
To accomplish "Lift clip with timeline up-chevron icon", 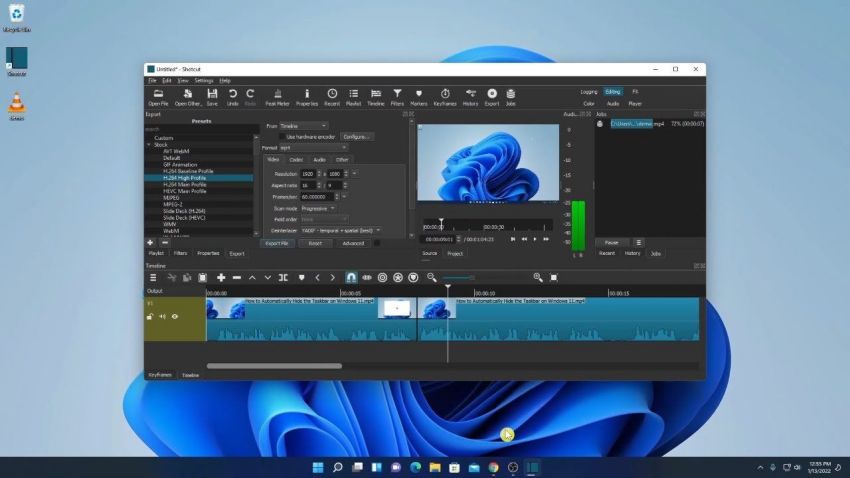I will click(252, 277).
